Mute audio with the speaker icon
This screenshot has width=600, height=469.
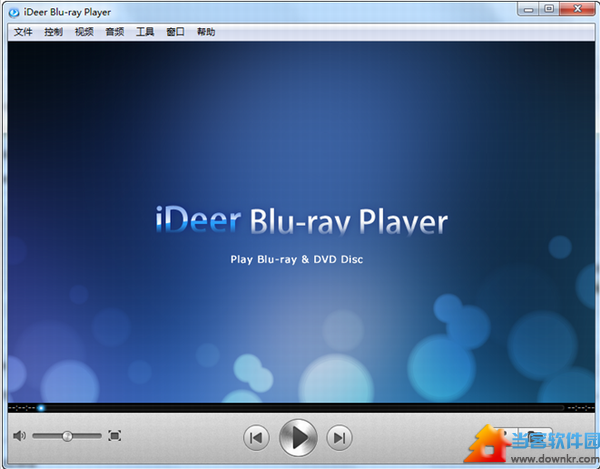pyautogui.click(x=19, y=436)
